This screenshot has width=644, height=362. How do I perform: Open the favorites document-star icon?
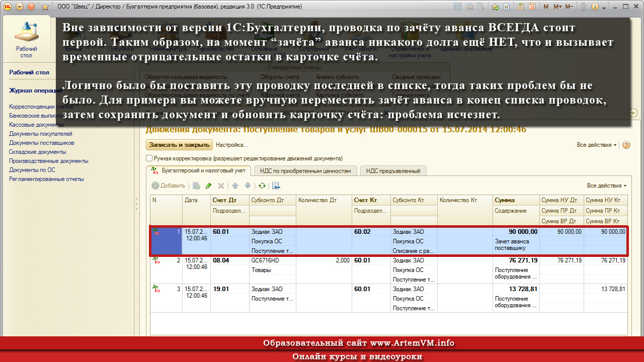(507, 7)
